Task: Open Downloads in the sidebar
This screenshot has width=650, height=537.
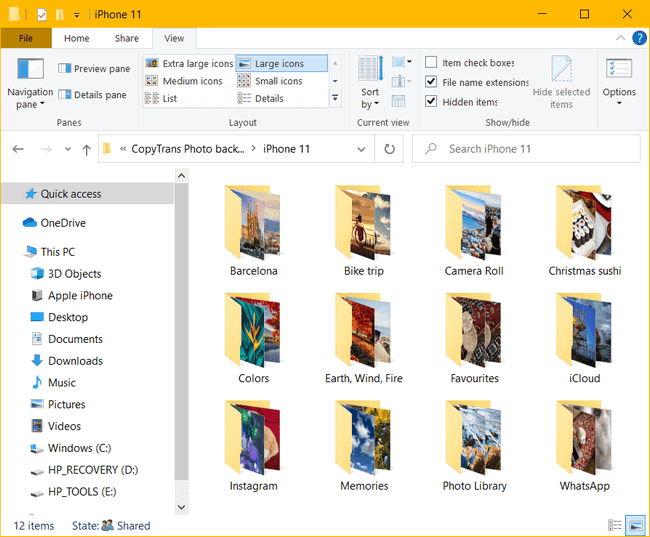Action: tap(67, 361)
